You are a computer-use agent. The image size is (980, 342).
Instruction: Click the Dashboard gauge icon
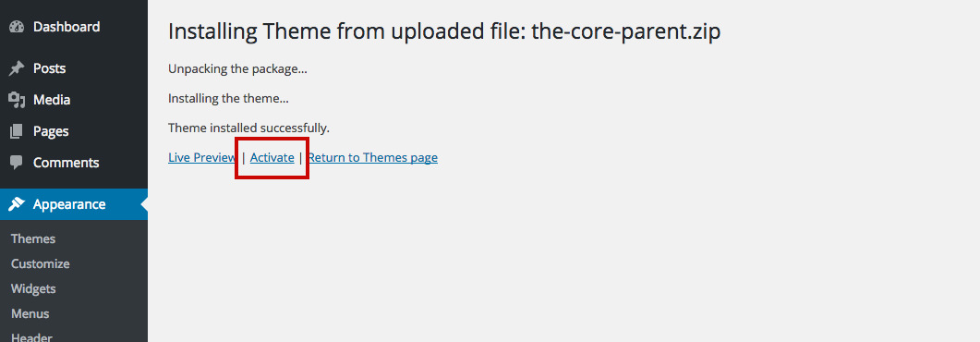point(17,27)
